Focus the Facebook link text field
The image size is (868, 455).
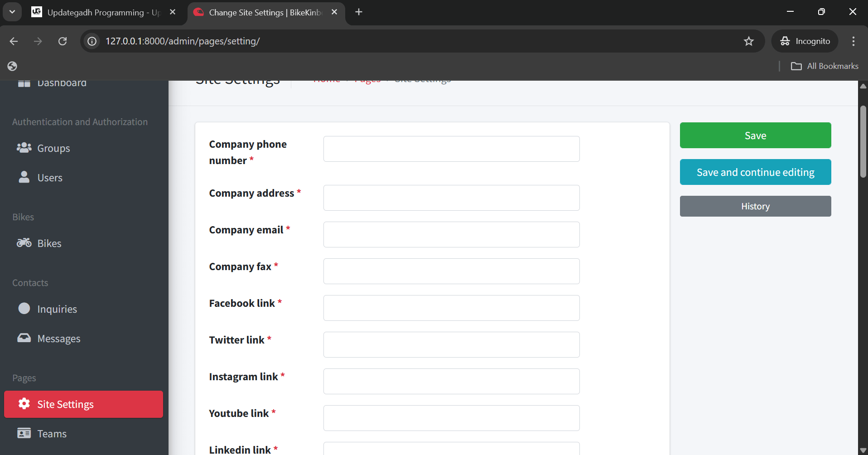(451, 308)
